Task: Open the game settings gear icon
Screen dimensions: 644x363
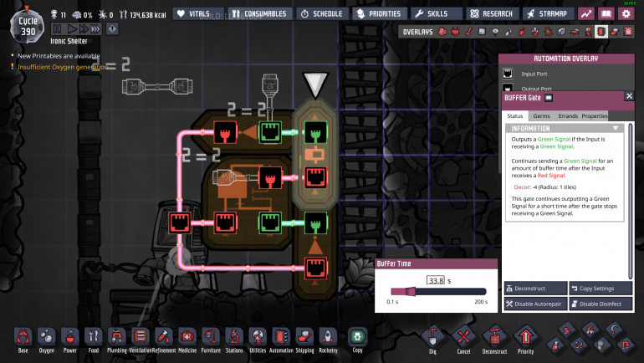Action: tap(626, 13)
